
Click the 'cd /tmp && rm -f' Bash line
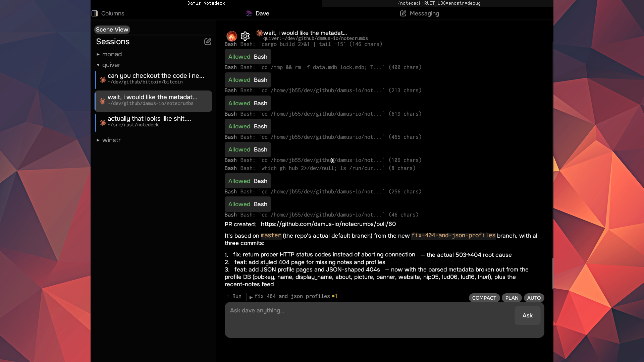tap(323, 67)
